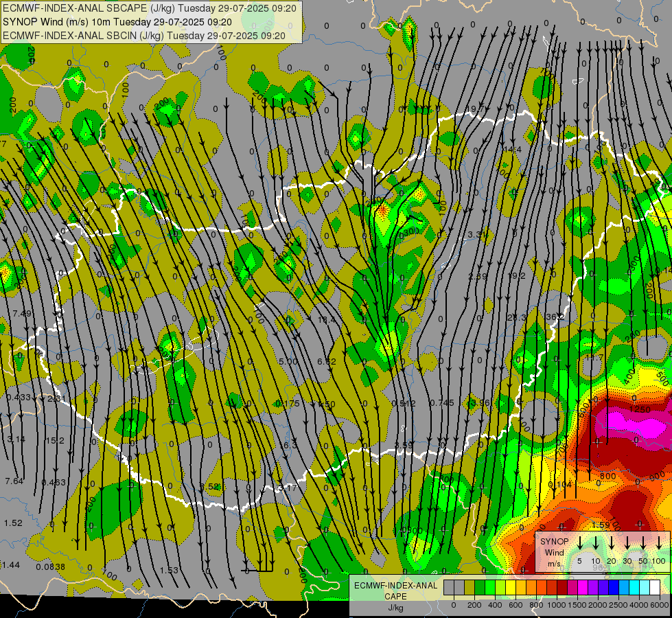Click the 3.96 wind value on map
This screenshot has height=618, width=672.
tap(480, 402)
